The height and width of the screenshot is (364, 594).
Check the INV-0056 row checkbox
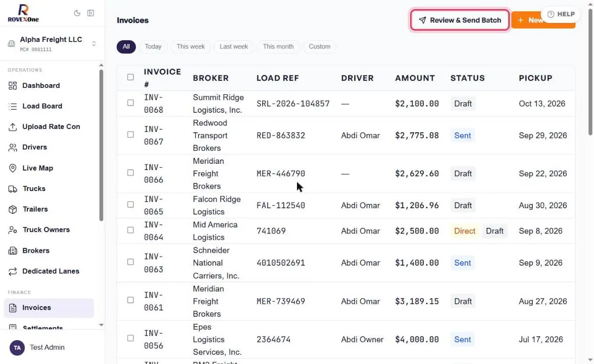coord(131,338)
